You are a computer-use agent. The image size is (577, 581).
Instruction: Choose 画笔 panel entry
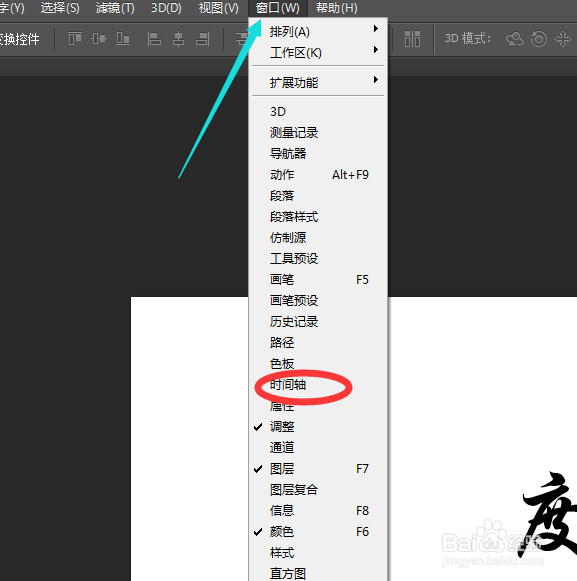(x=318, y=279)
